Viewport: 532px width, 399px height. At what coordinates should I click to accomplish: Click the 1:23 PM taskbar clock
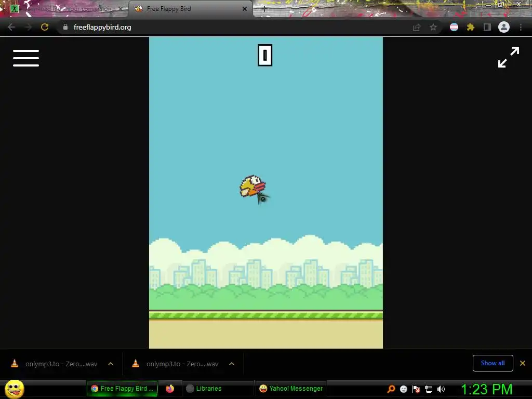coord(486,389)
